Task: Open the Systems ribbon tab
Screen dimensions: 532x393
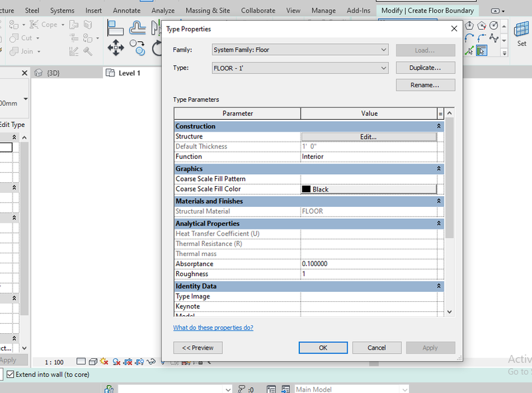Action: [62, 11]
